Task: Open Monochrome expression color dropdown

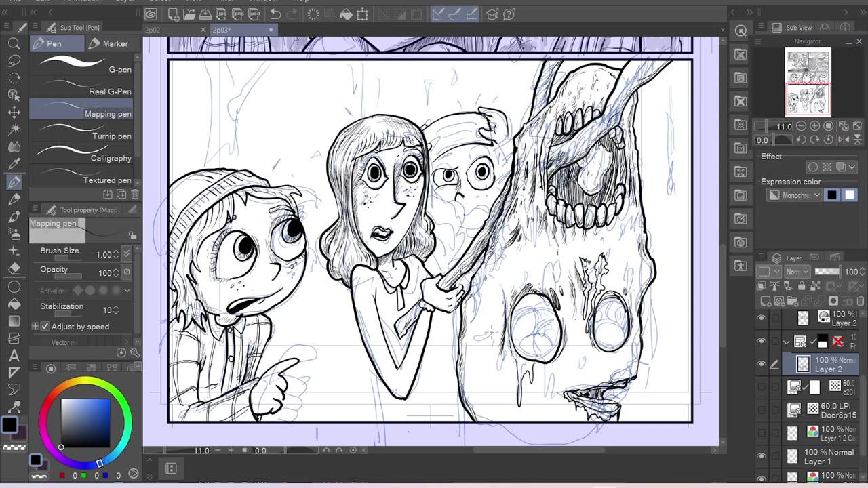Action: tap(795, 195)
